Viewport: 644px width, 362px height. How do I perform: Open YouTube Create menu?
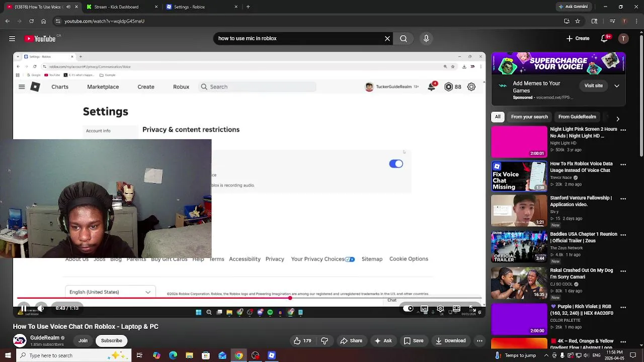(x=578, y=38)
